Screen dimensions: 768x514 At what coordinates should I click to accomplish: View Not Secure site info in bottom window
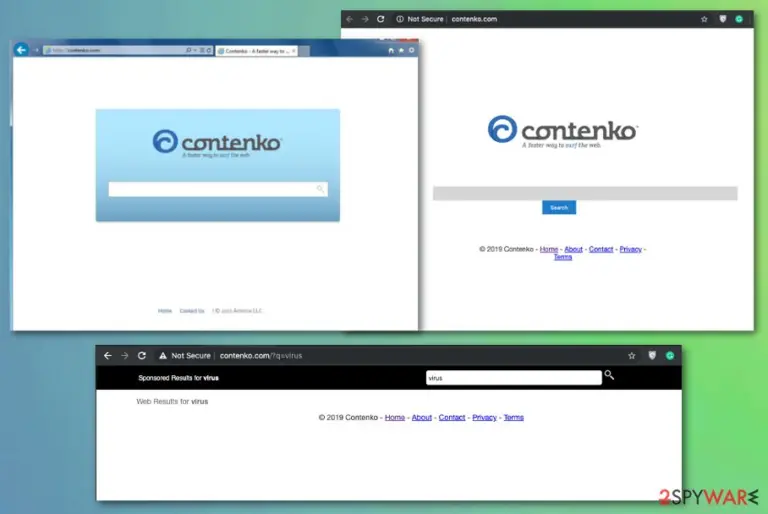(184, 356)
